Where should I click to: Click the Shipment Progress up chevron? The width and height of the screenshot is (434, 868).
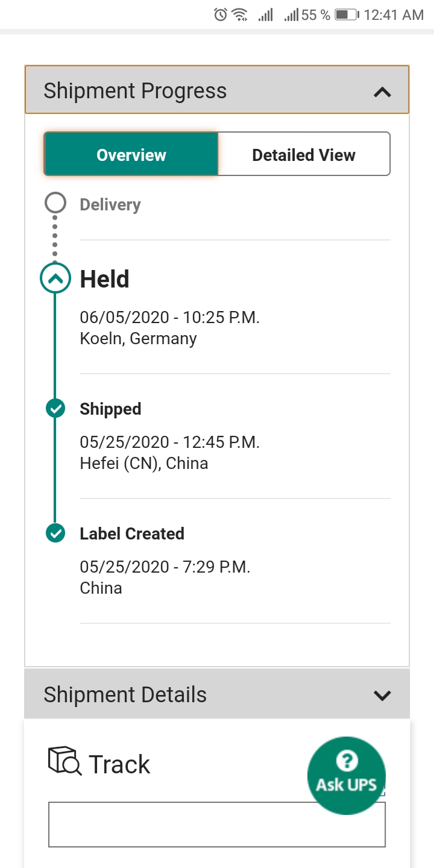[x=382, y=92]
